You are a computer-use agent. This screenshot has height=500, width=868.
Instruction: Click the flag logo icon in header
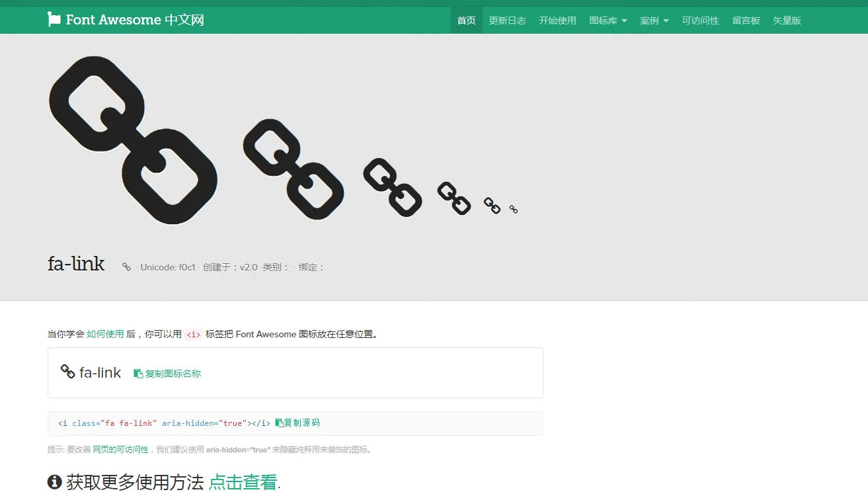(x=54, y=20)
